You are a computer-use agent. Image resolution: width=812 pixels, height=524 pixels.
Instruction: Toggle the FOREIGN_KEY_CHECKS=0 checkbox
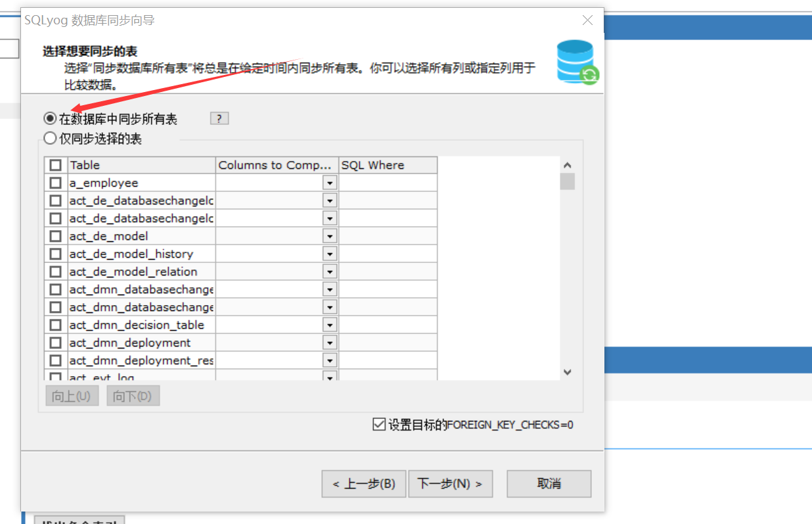378,425
